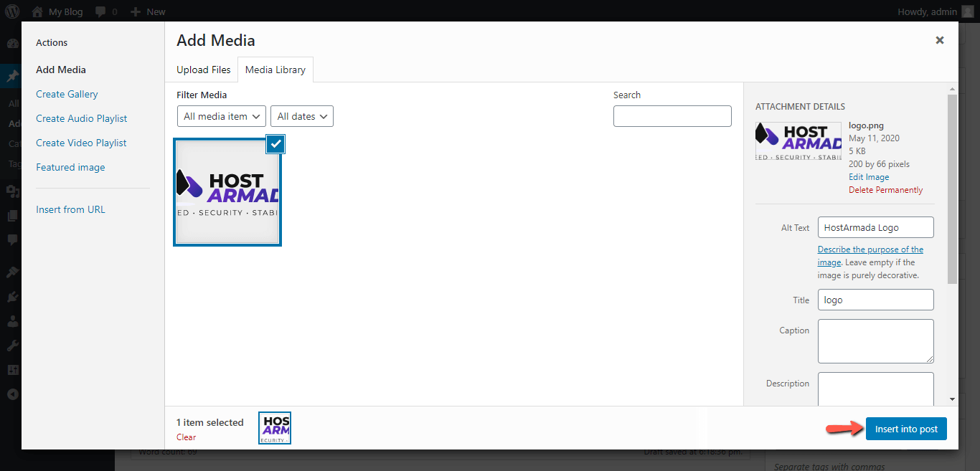Click the 5 KB file size text
This screenshot has width=980, height=471.
(857, 151)
